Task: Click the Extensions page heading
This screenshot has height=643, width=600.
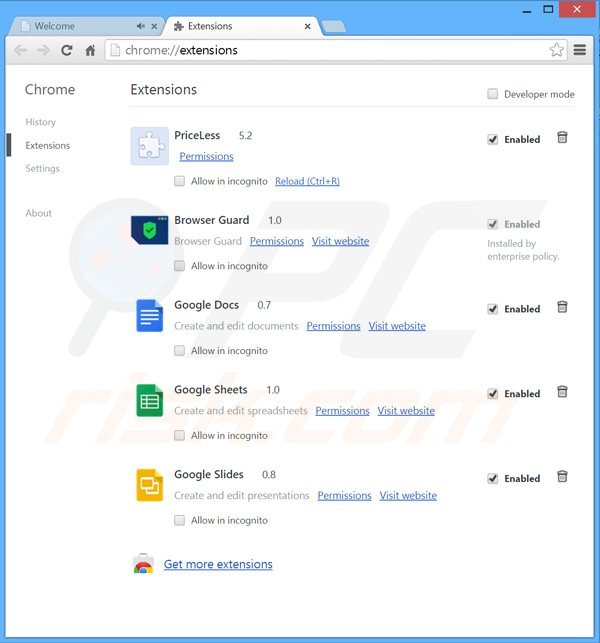Action: pyautogui.click(x=164, y=89)
